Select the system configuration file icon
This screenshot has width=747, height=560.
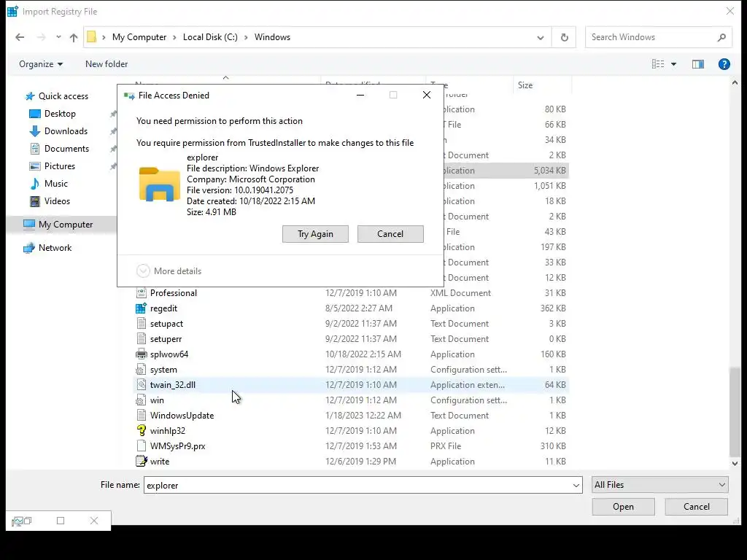click(141, 370)
